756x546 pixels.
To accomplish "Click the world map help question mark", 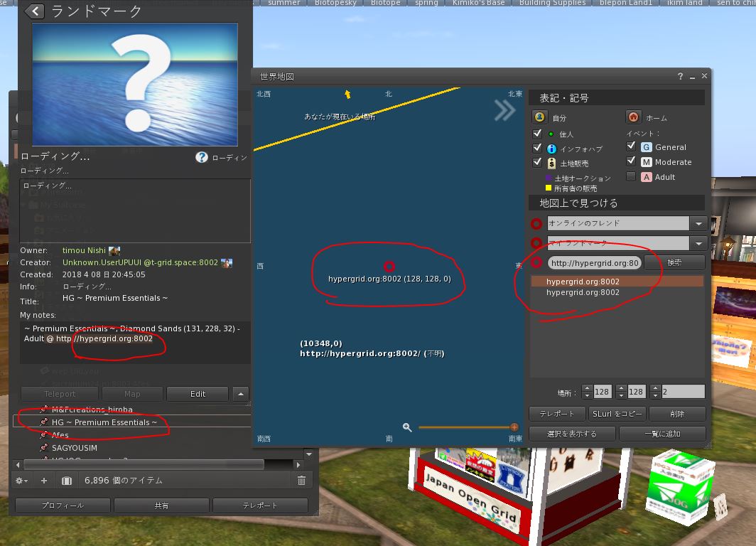I will [680, 76].
